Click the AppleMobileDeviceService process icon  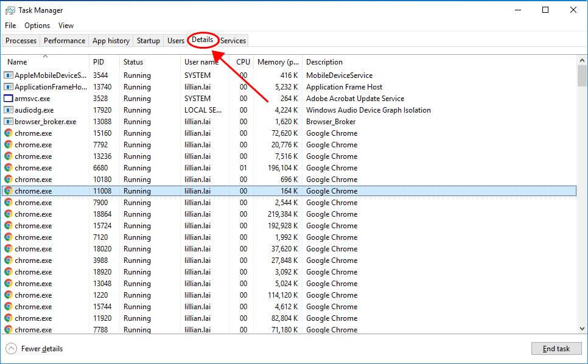click(x=9, y=75)
